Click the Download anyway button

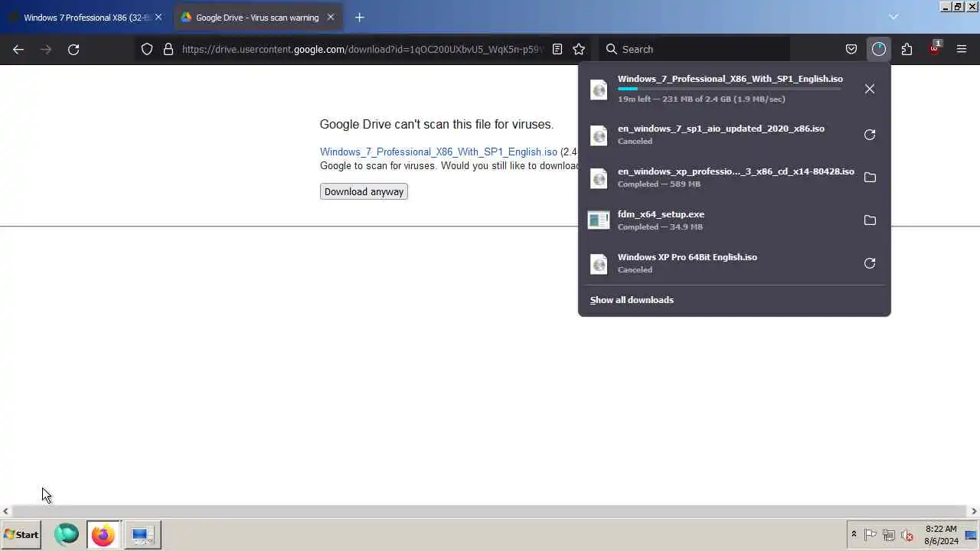tap(364, 191)
